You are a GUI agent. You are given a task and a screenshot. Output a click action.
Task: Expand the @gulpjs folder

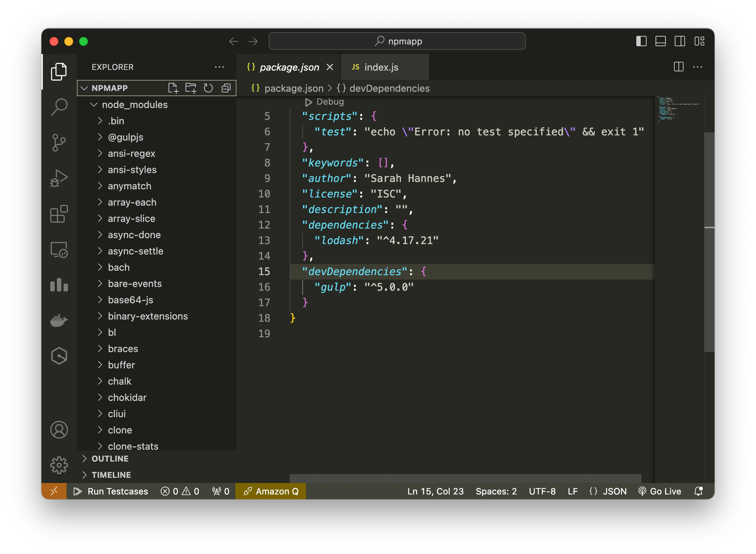coord(157,137)
